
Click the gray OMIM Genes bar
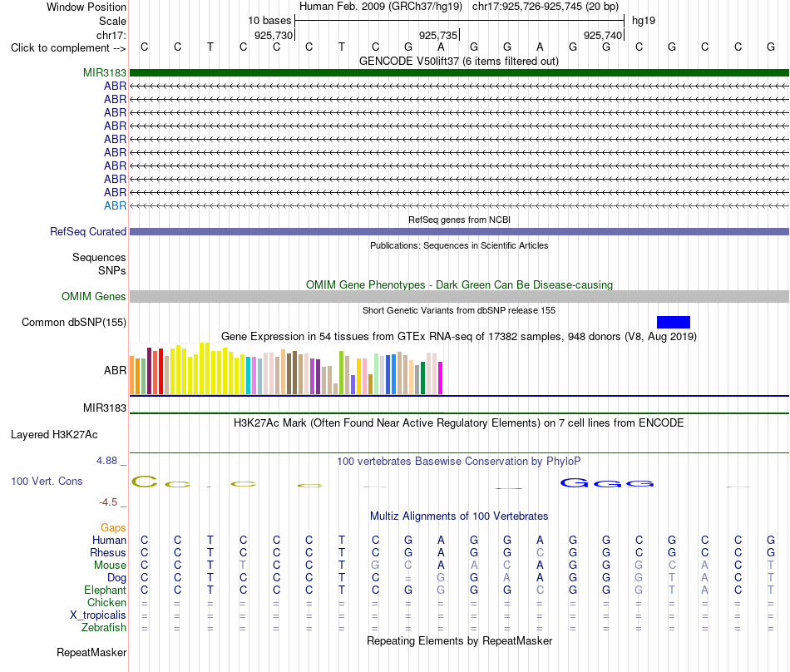[459, 297]
